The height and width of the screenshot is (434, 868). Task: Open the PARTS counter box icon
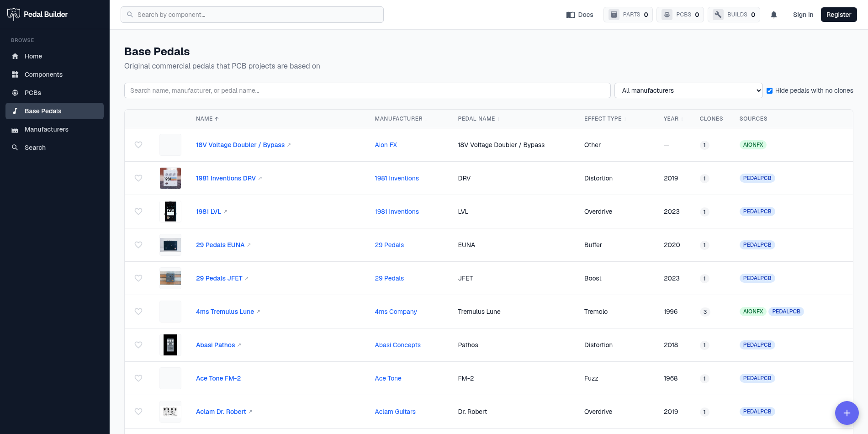point(614,15)
